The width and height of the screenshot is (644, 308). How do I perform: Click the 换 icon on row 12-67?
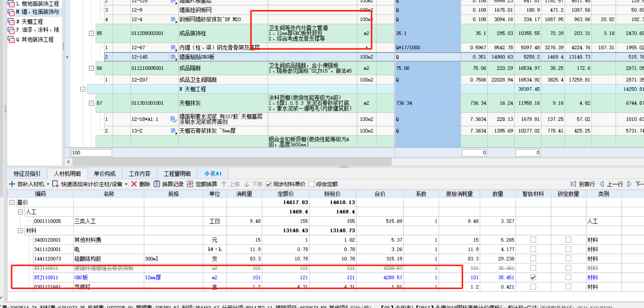click(173, 47)
